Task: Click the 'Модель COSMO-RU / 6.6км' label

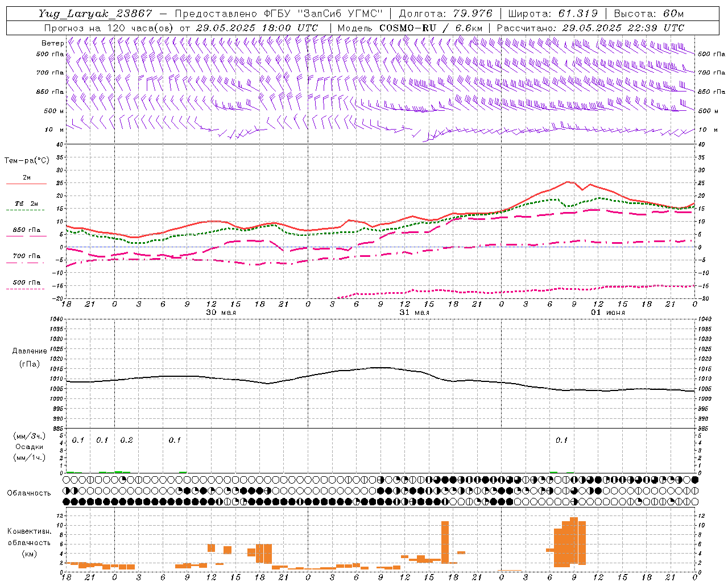Action: [410, 28]
